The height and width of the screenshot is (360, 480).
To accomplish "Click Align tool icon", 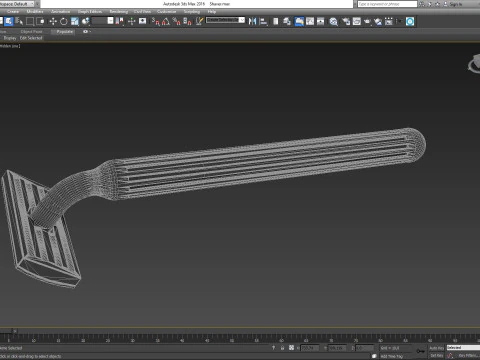I will [x=264, y=21].
